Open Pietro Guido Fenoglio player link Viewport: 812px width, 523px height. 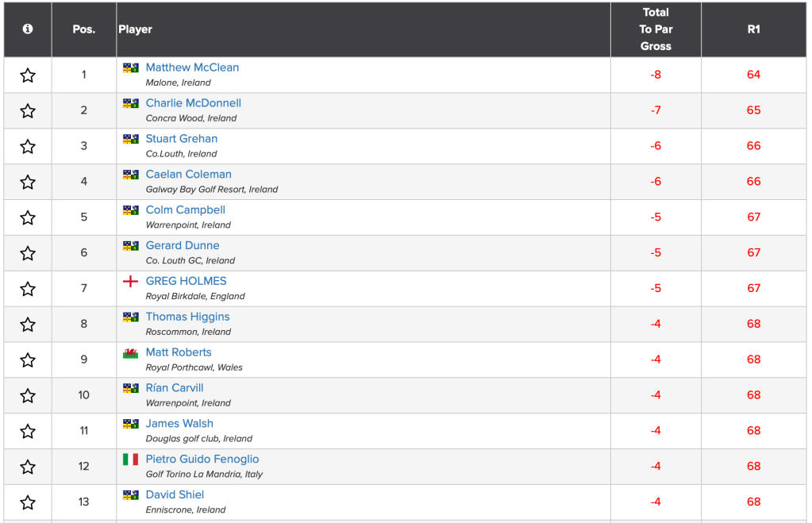(x=202, y=459)
